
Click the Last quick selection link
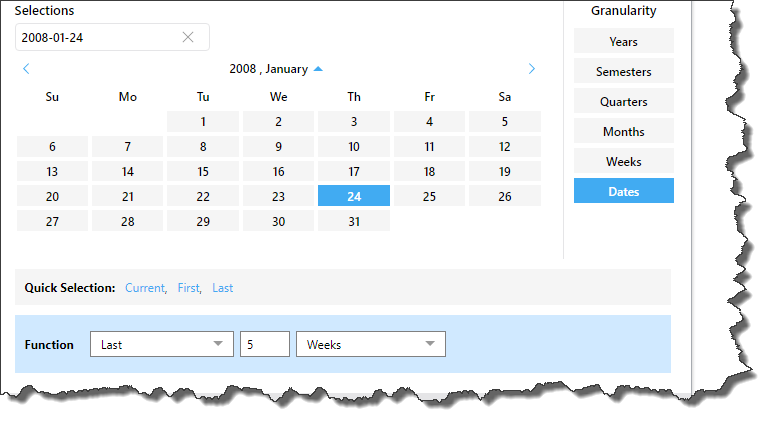(x=222, y=288)
